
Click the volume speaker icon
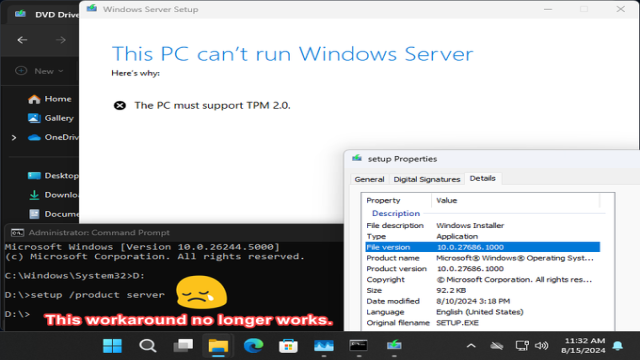[542, 346]
